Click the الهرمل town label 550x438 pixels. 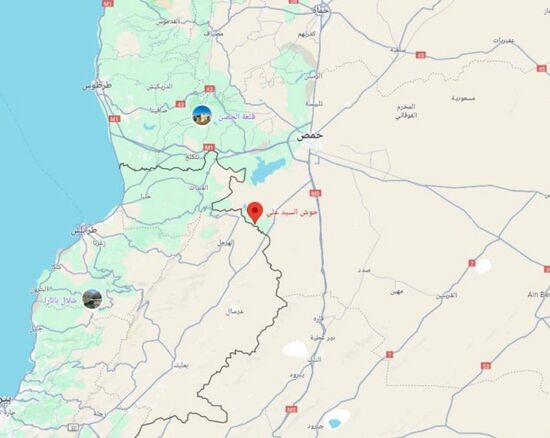pyautogui.click(x=225, y=243)
